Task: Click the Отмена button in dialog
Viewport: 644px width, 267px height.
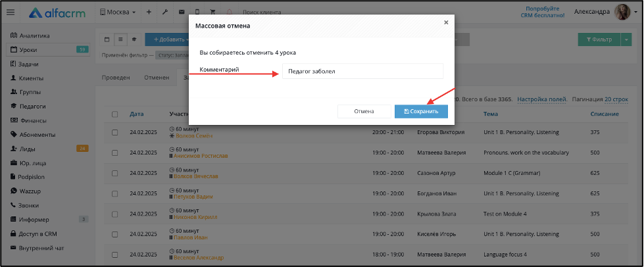Action: point(364,111)
